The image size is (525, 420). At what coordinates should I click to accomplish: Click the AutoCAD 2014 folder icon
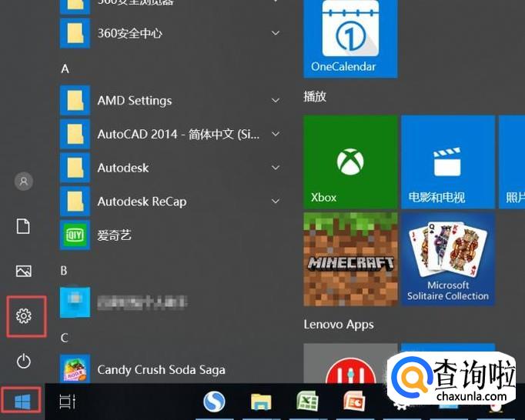[75, 134]
